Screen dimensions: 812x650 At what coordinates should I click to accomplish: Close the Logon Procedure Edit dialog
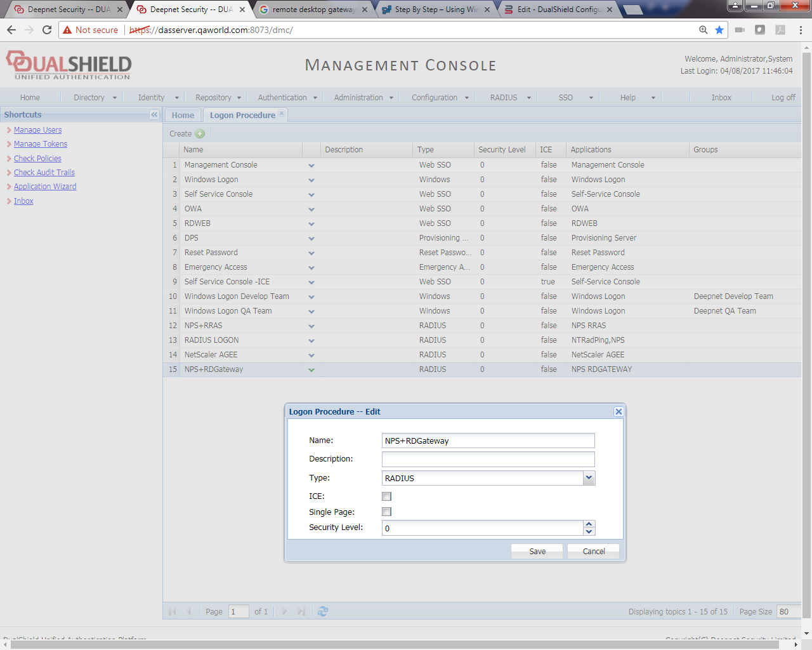click(619, 412)
